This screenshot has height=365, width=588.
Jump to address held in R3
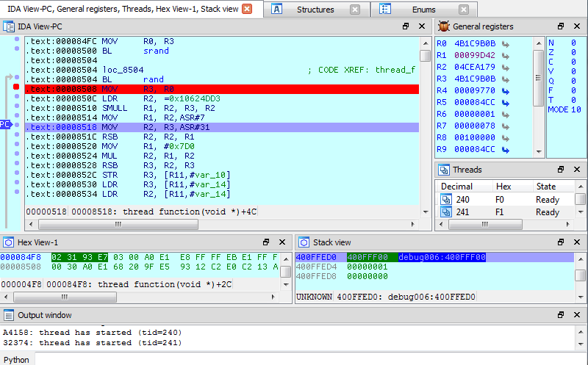coord(506,79)
